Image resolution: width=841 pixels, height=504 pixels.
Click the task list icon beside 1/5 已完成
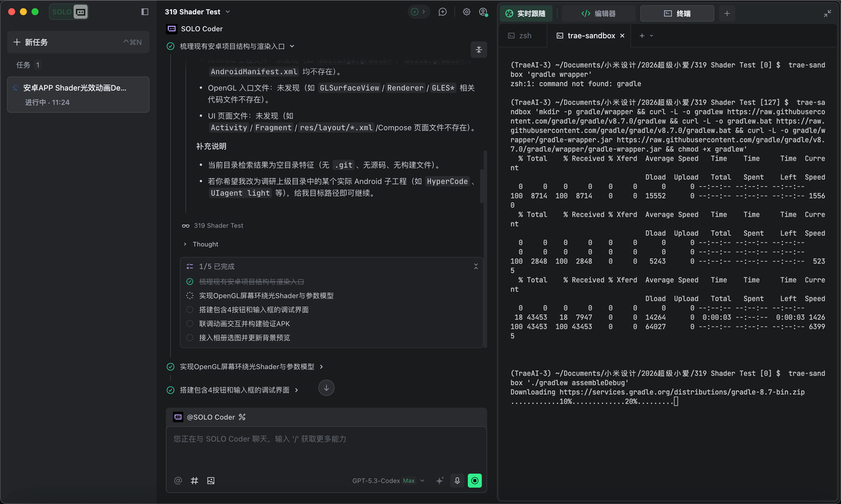pyautogui.click(x=190, y=266)
